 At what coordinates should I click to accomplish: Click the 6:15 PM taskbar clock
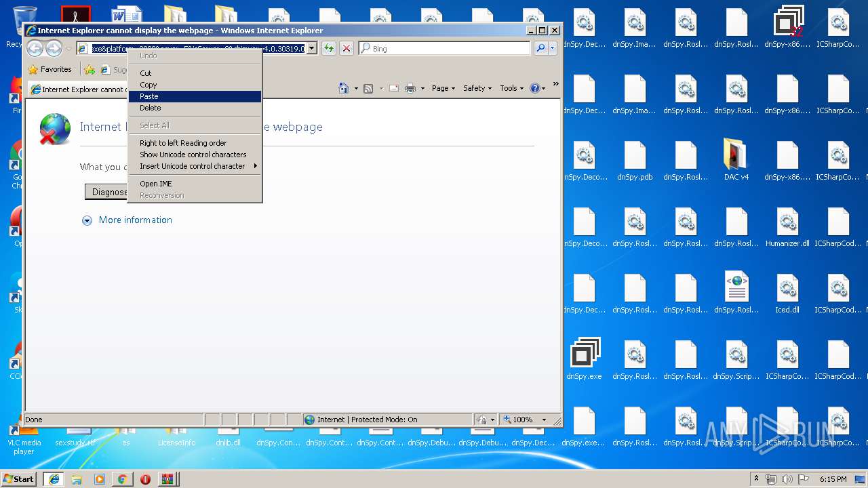833,479
